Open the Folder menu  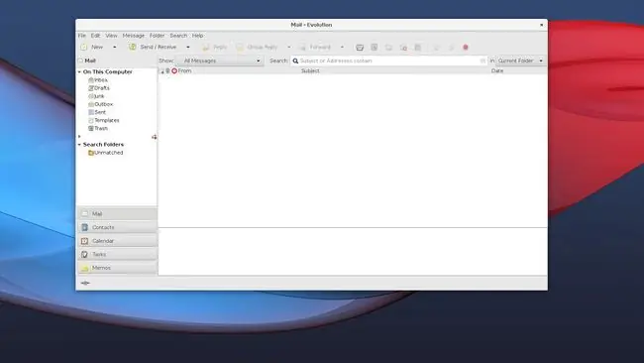[x=157, y=36]
